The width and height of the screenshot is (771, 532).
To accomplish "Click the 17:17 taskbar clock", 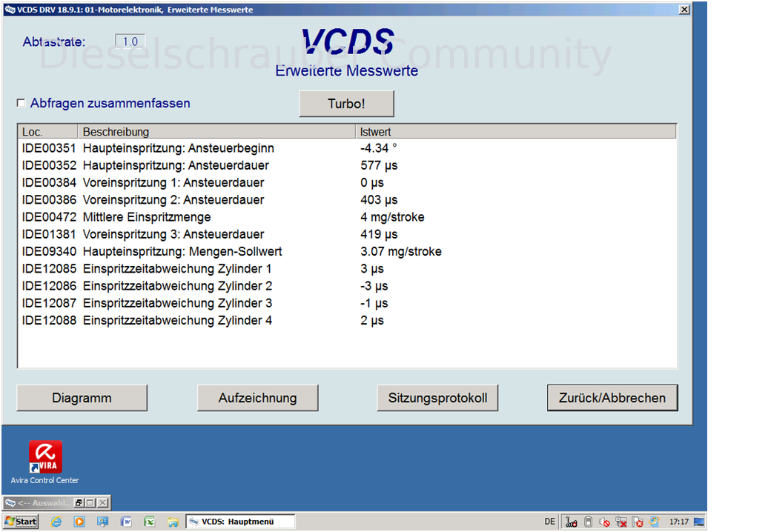I will coord(679,522).
